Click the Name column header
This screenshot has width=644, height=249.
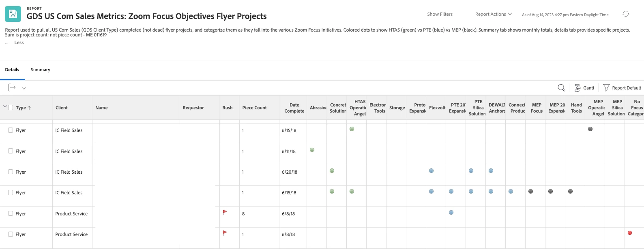click(x=101, y=108)
